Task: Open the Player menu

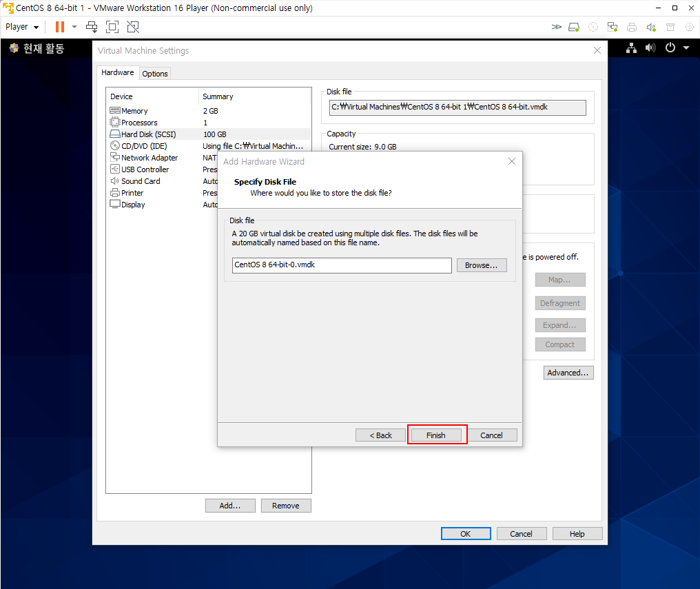Action: pyautogui.click(x=22, y=27)
